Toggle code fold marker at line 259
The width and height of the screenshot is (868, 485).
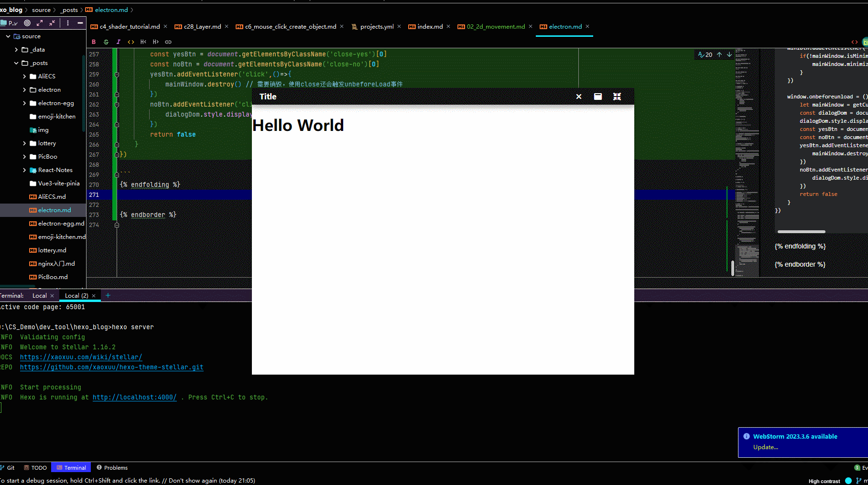click(x=117, y=75)
